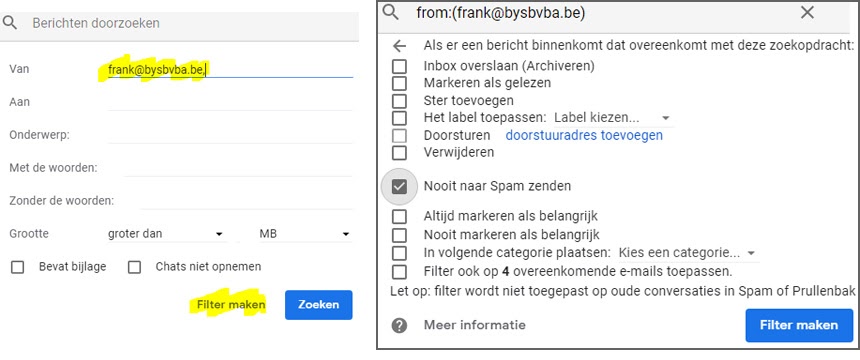Viewport: 860px width, 360px height.
Task: Click the Onderwerp input field
Action: coord(230,134)
